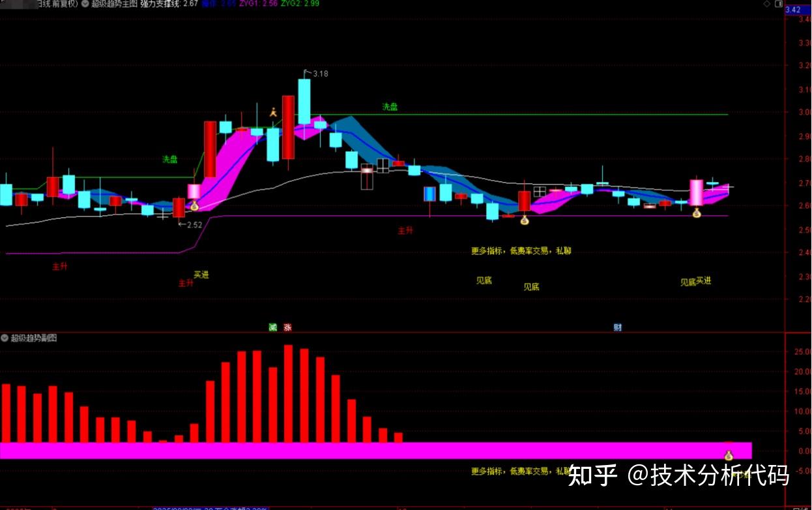Click the orange person figure icon above candles
812x510 pixels.
pos(274,112)
